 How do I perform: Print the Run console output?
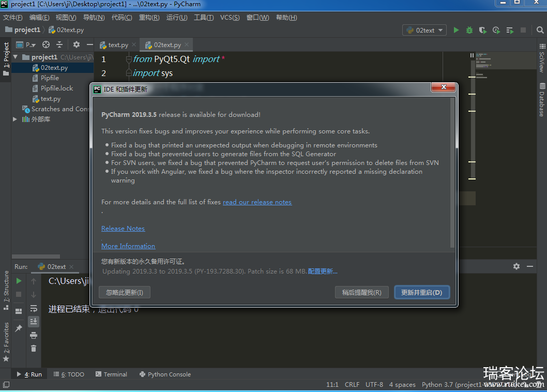click(x=34, y=336)
